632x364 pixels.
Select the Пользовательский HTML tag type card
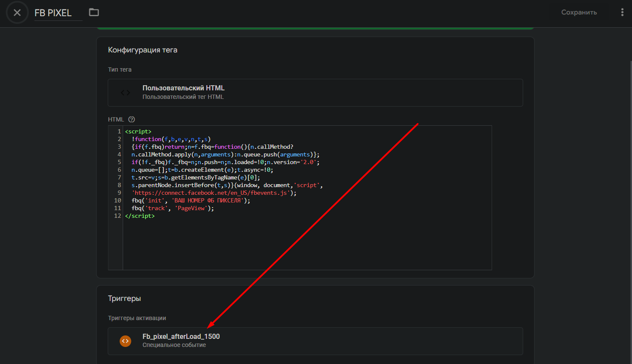[x=315, y=92]
